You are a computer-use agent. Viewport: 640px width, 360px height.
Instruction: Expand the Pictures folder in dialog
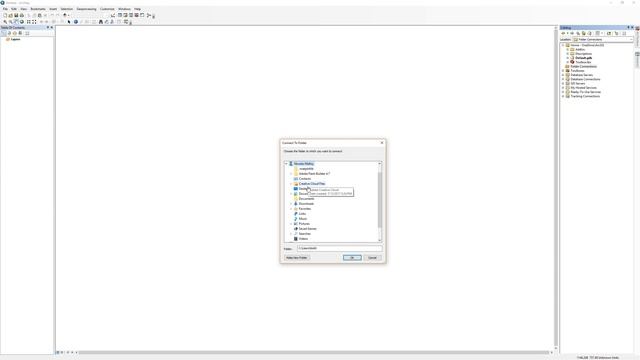(291, 224)
